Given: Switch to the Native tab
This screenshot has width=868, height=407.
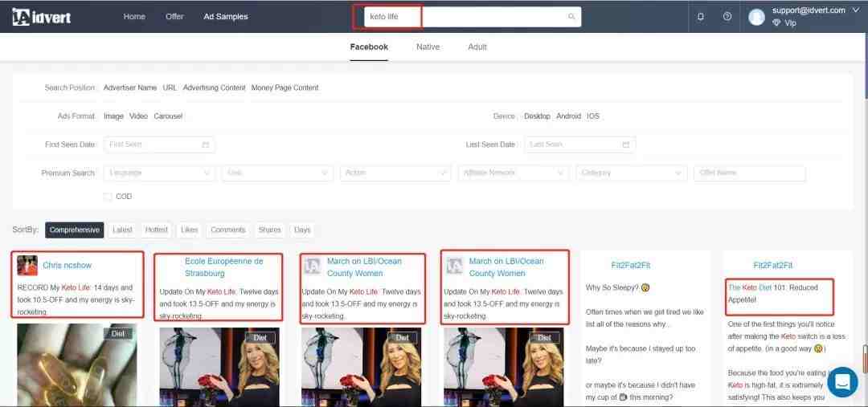Looking at the screenshot, I should tap(428, 47).
